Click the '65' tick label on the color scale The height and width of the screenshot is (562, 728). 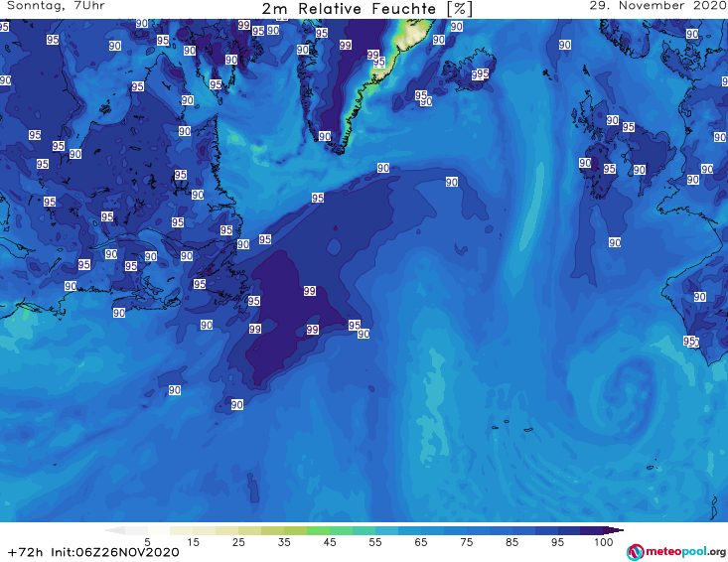pyautogui.click(x=421, y=541)
